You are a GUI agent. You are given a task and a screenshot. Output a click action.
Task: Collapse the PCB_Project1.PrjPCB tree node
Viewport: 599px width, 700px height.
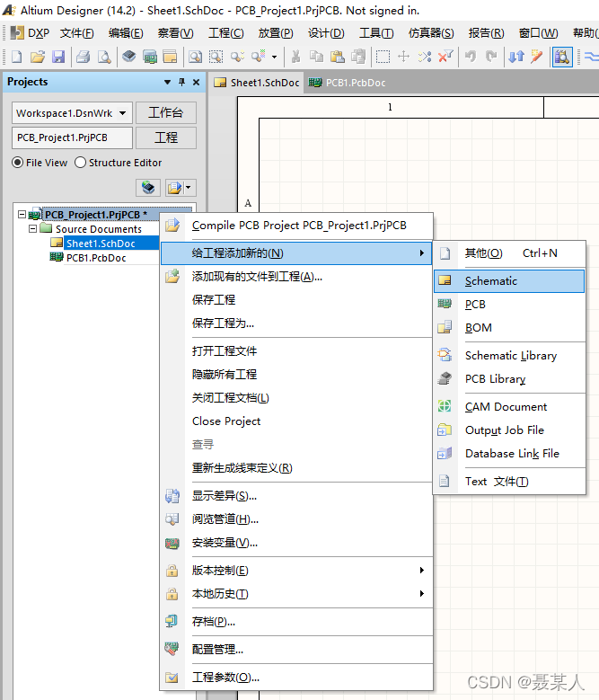click(22, 214)
